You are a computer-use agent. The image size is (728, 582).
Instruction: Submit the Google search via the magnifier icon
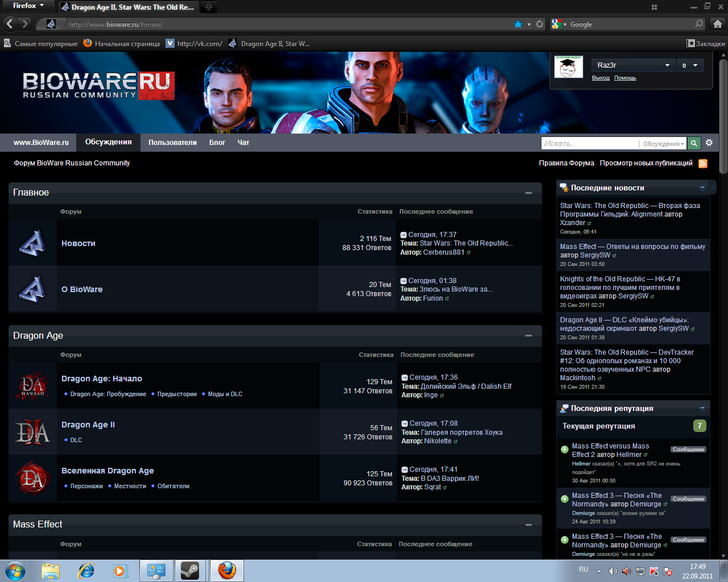699,24
